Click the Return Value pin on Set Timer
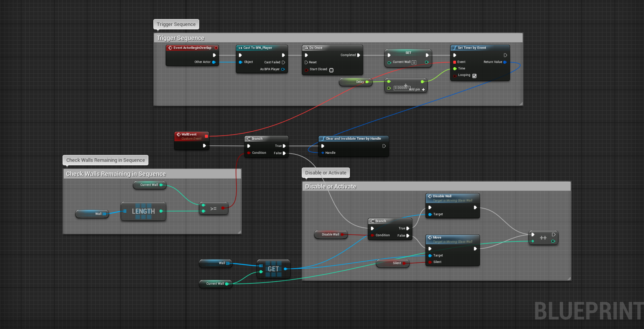 point(505,62)
